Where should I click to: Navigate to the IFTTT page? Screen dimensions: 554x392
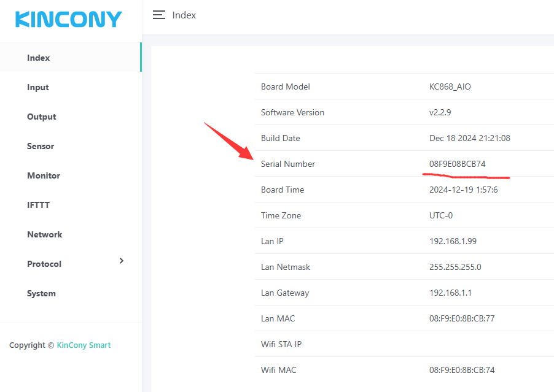tap(38, 205)
